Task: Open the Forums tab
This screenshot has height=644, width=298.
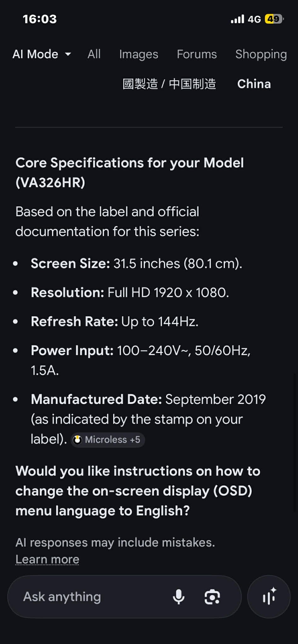Action: pyautogui.click(x=197, y=54)
